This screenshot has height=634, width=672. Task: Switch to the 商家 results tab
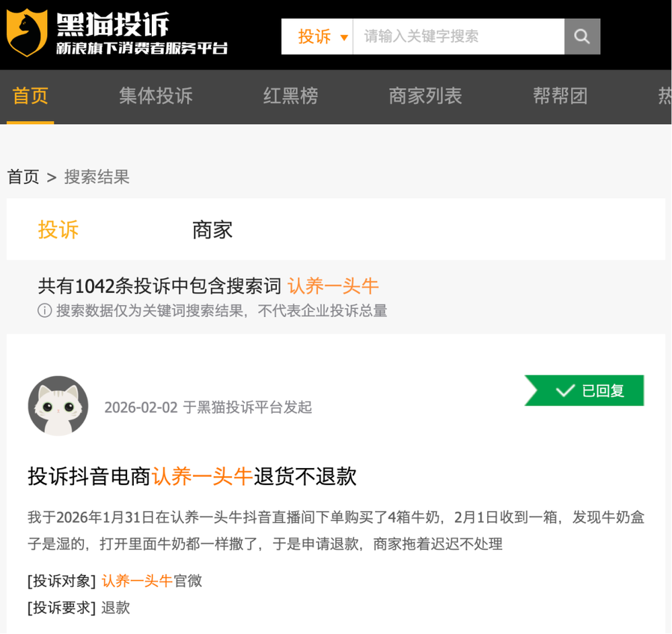[x=212, y=230]
